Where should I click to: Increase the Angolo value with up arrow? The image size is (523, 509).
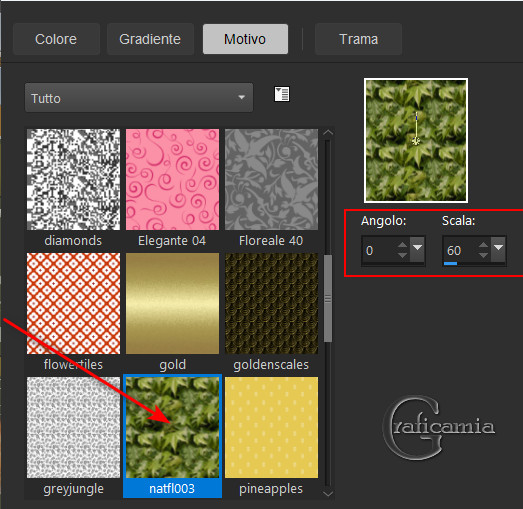pos(403,245)
